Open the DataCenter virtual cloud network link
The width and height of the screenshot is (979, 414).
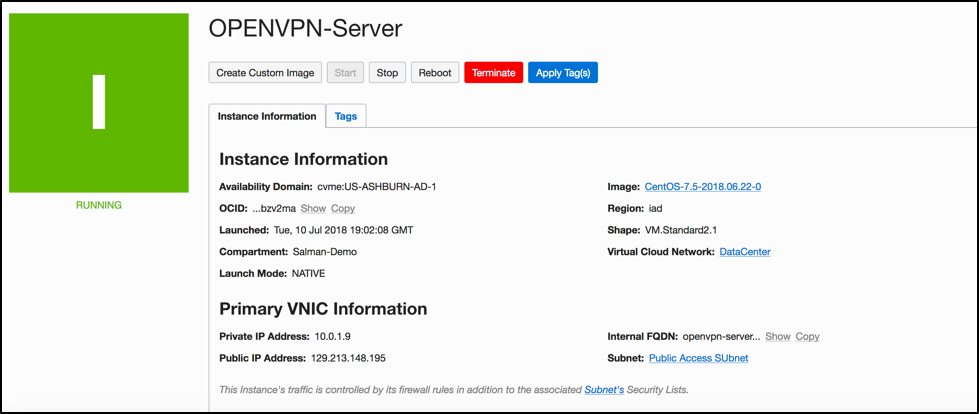click(x=745, y=252)
